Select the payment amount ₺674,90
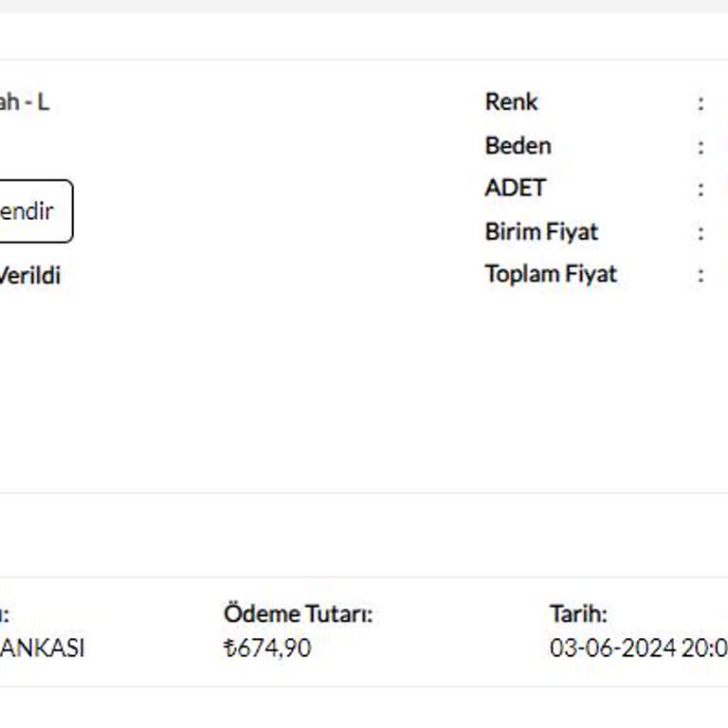 [x=267, y=648]
